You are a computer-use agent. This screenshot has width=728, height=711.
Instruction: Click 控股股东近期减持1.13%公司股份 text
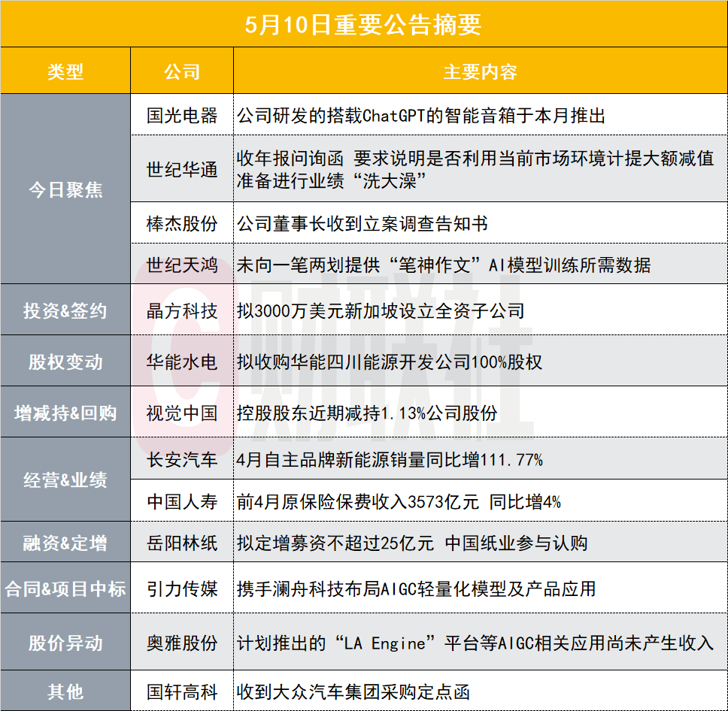(367, 413)
